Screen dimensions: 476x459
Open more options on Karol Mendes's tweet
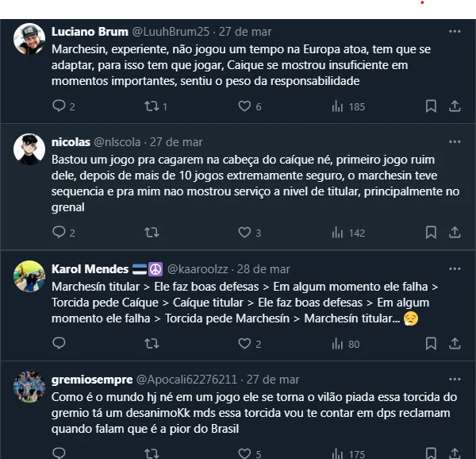pos(455,269)
